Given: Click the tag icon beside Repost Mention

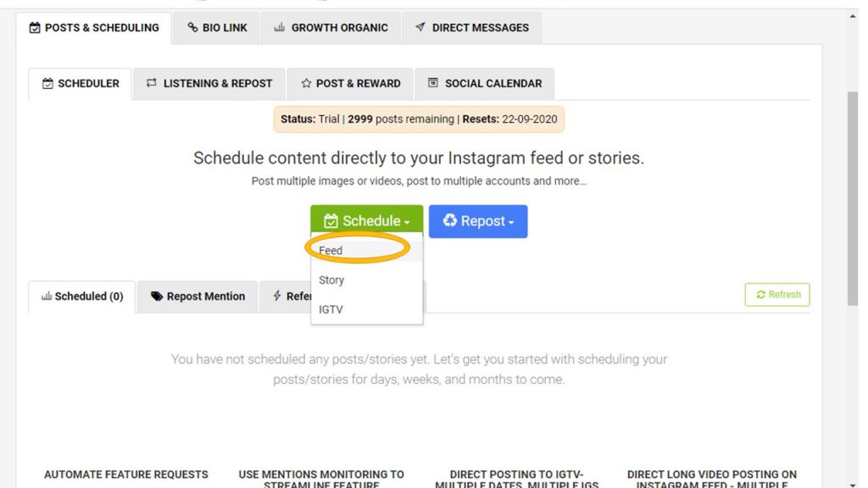Looking at the screenshot, I should 157,296.
